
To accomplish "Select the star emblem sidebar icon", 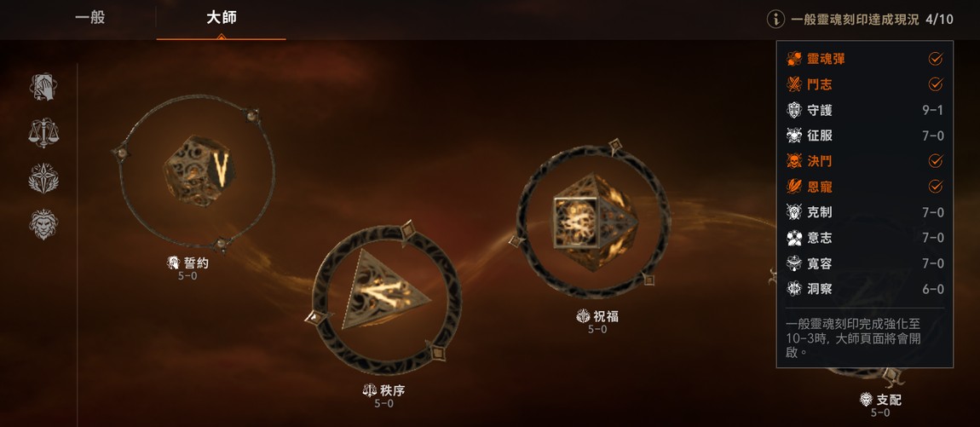I will (43, 178).
